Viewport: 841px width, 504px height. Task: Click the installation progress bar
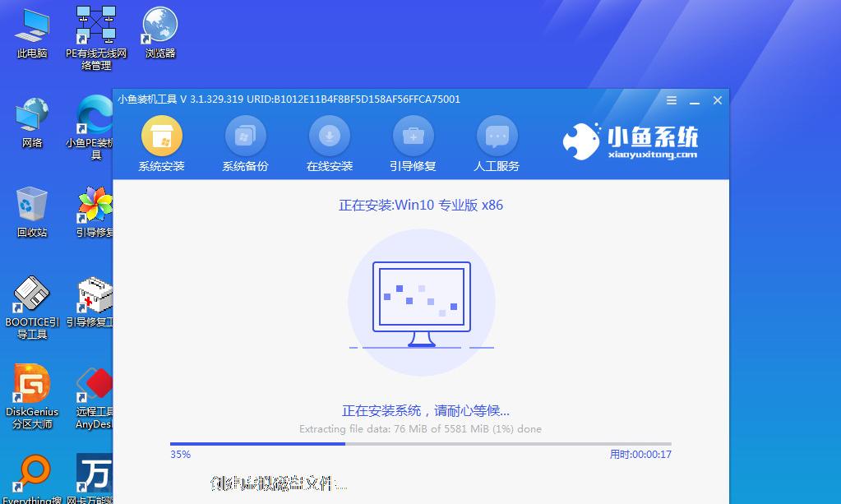[421, 444]
